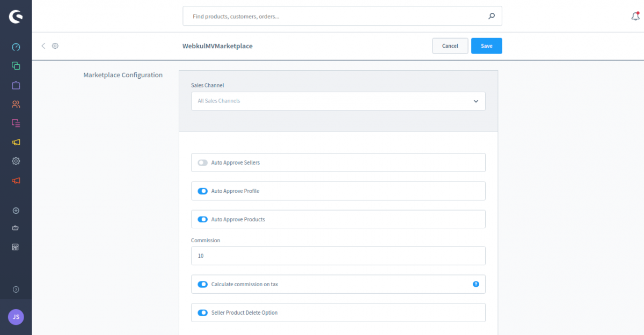Viewport: 644px width, 335px height.
Task: Turn off Auto Approve Products
Action: (x=202, y=219)
